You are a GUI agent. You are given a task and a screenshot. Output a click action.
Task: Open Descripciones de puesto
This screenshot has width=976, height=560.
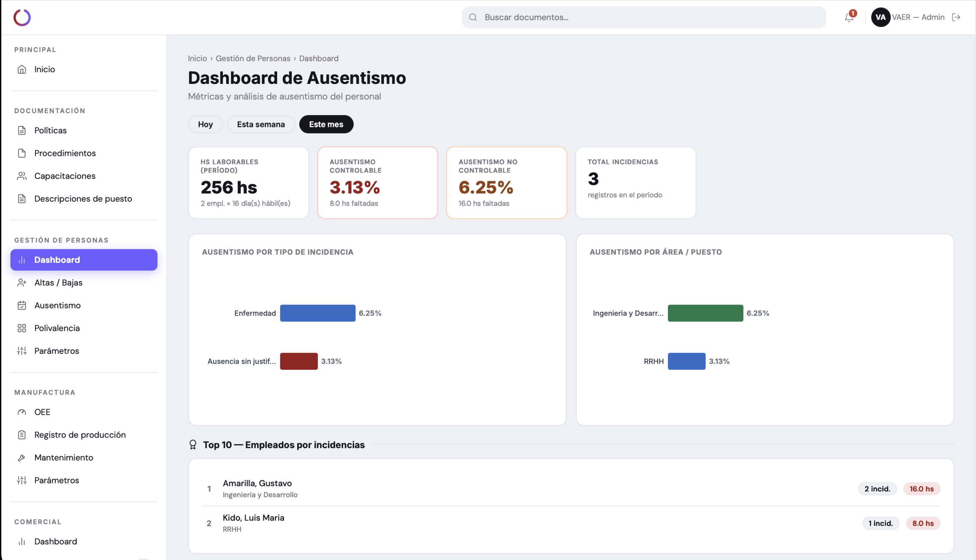click(x=84, y=199)
